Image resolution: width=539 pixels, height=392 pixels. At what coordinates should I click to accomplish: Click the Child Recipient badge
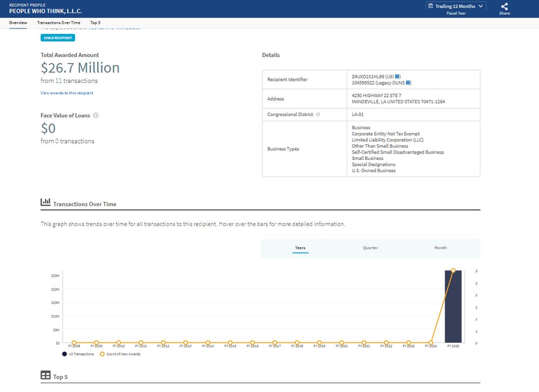click(58, 38)
